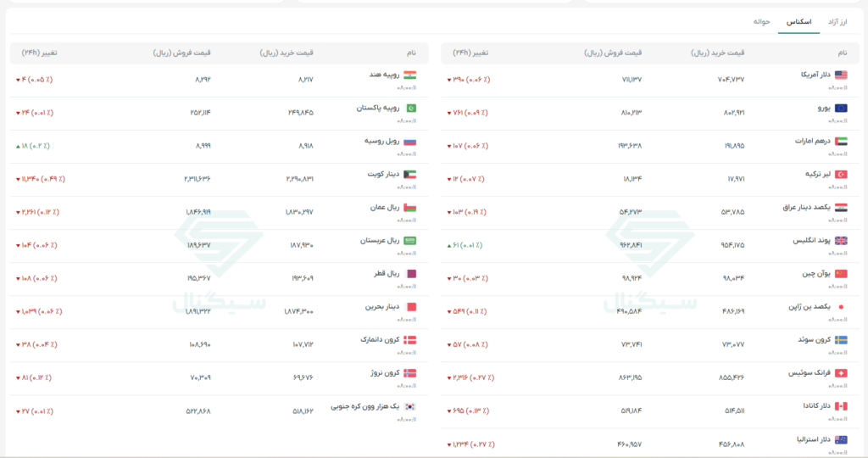The height and width of the screenshot is (458, 868).
Task: Select the اسکناس tab
Action: pos(798,22)
